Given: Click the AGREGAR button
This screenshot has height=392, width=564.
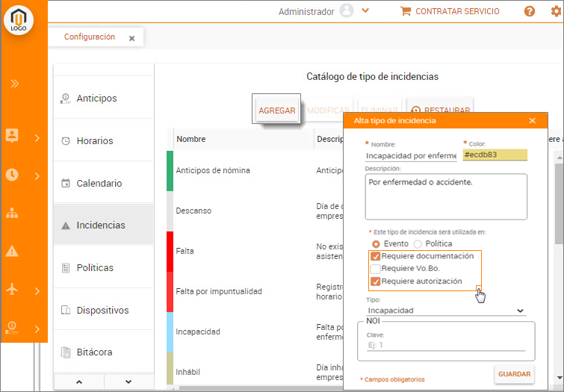Looking at the screenshot, I should point(276,111).
